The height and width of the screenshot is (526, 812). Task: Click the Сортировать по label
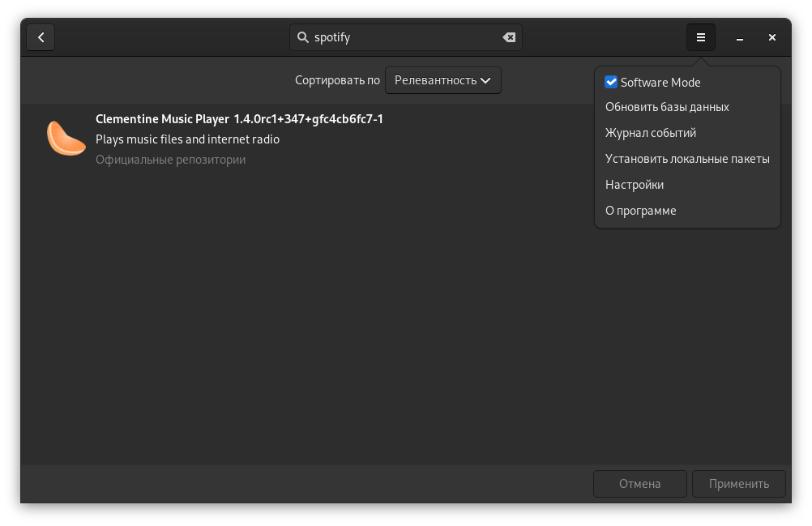pos(337,80)
